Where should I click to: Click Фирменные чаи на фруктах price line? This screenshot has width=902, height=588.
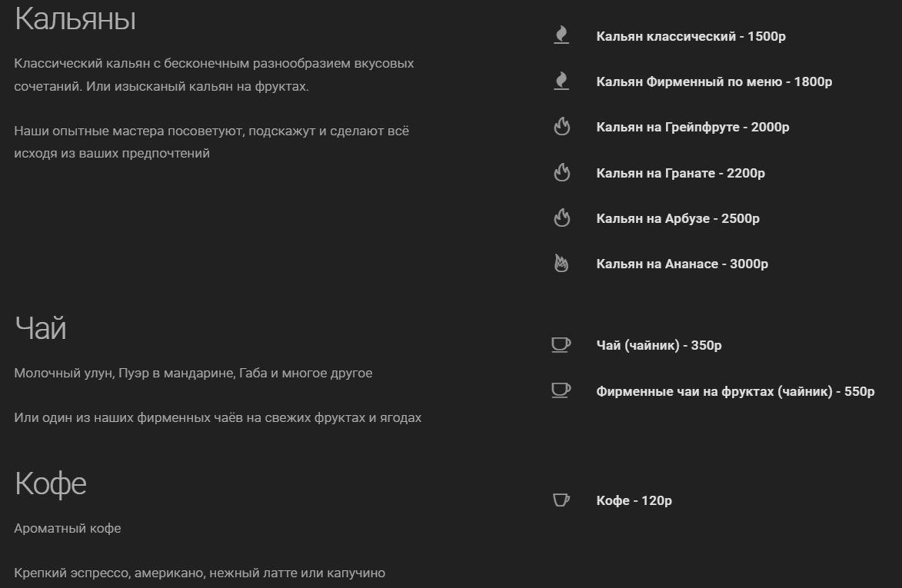[735, 391]
